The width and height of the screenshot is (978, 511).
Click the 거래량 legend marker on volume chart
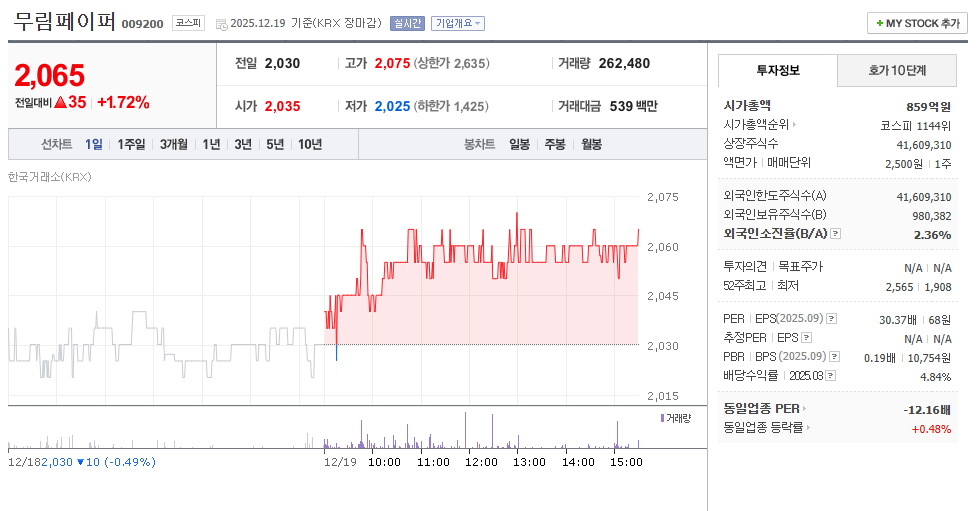662,418
